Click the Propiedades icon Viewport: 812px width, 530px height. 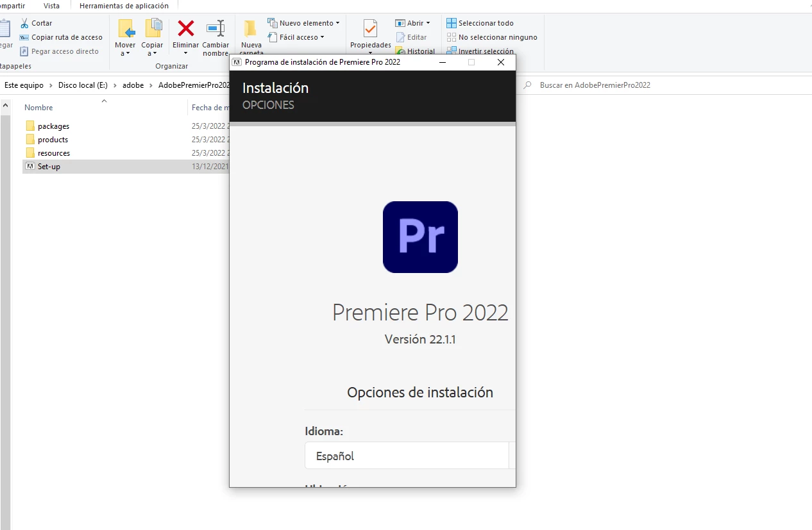pyautogui.click(x=370, y=28)
